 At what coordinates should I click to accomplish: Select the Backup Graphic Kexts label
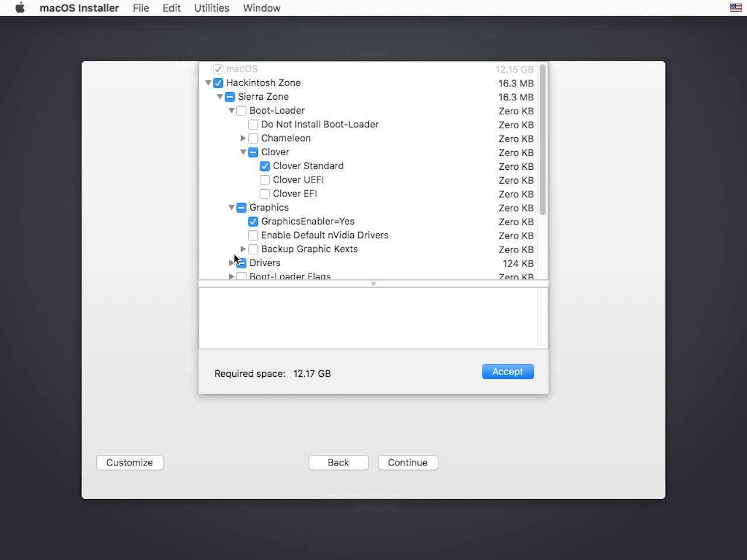coord(309,250)
